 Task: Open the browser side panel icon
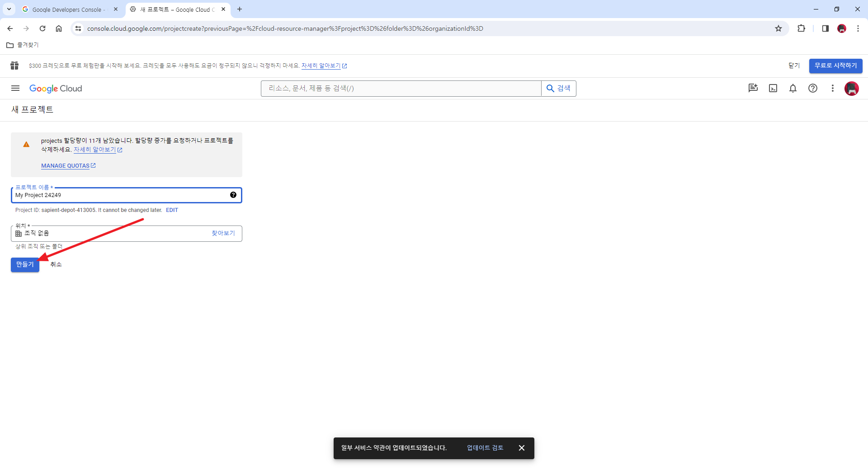pos(825,28)
